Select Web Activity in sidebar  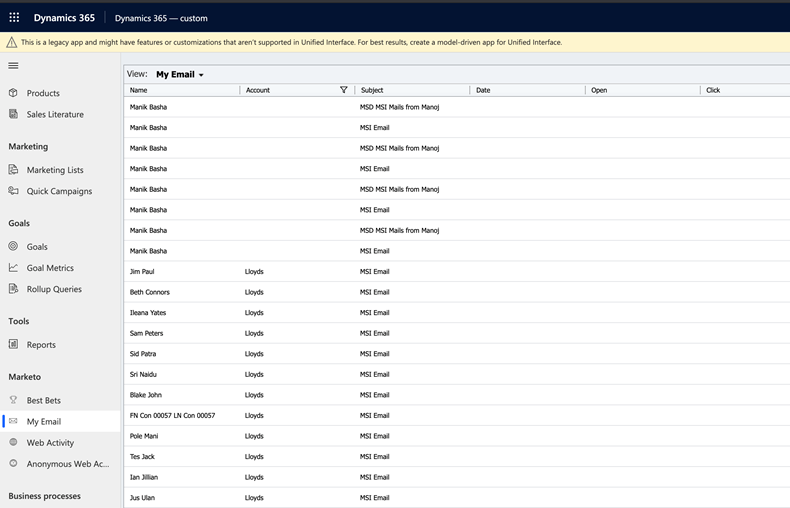pos(50,442)
